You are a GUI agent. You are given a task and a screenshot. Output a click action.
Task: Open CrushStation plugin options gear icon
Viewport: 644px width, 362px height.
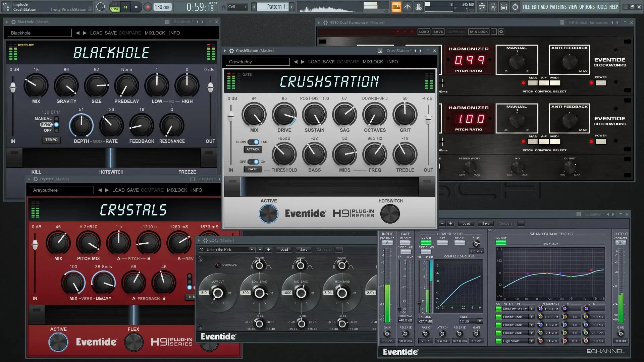click(231, 51)
